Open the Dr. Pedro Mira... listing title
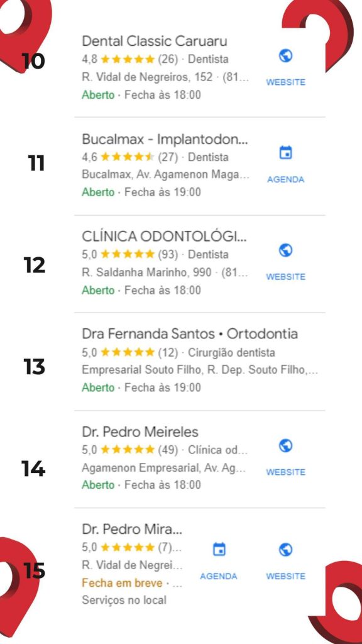 point(132,530)
